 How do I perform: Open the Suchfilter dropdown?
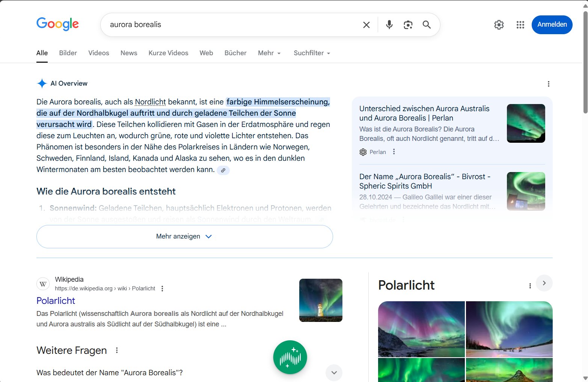[312, 53]
